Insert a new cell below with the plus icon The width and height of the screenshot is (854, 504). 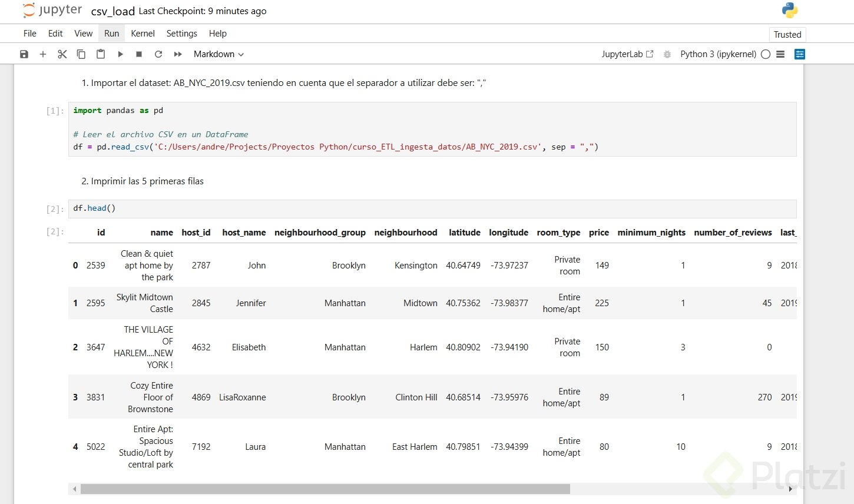coord(43,54)
